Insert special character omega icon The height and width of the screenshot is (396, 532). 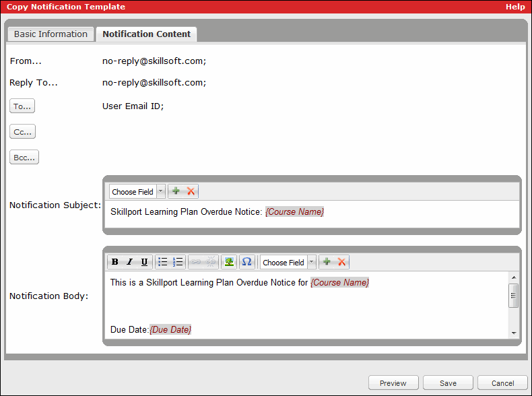(x=246, y=262)
